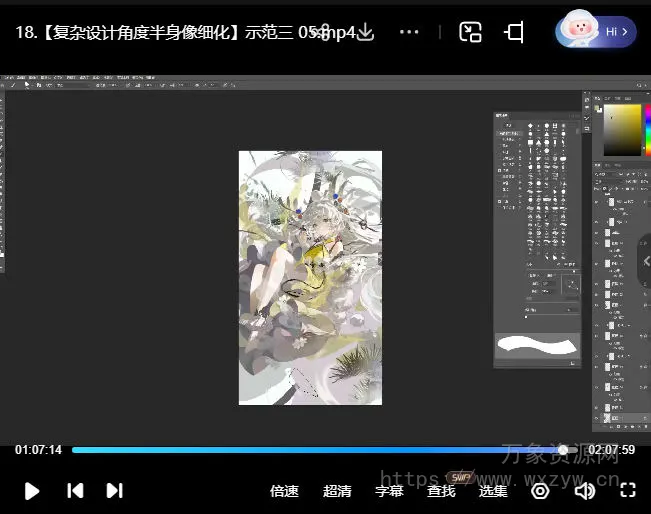Skip to the next video
This screenshot has height=514, width=651.
[x=114, y=490]
